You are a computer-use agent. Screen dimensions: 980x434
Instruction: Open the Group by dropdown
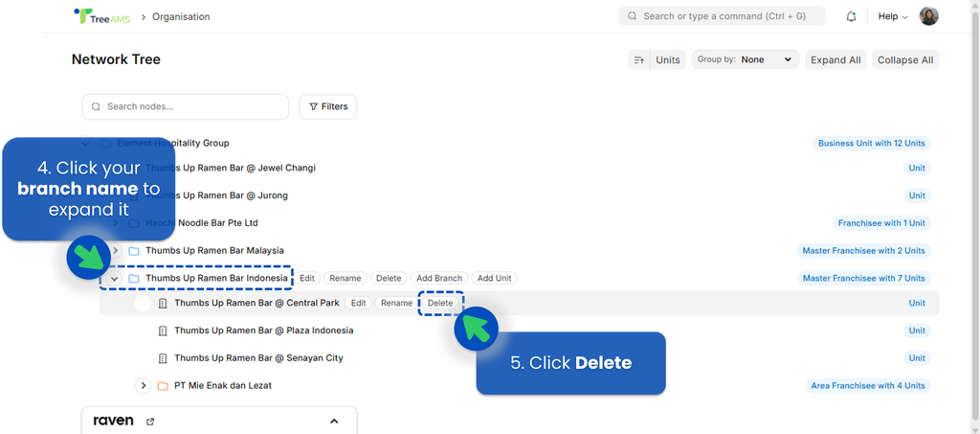coord(746,59)
